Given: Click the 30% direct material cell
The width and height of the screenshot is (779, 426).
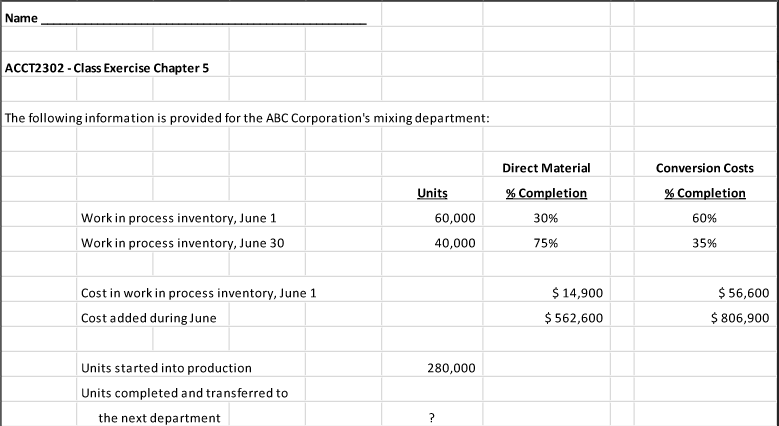Looking at the screenshot, I should [x=546, y=218].
